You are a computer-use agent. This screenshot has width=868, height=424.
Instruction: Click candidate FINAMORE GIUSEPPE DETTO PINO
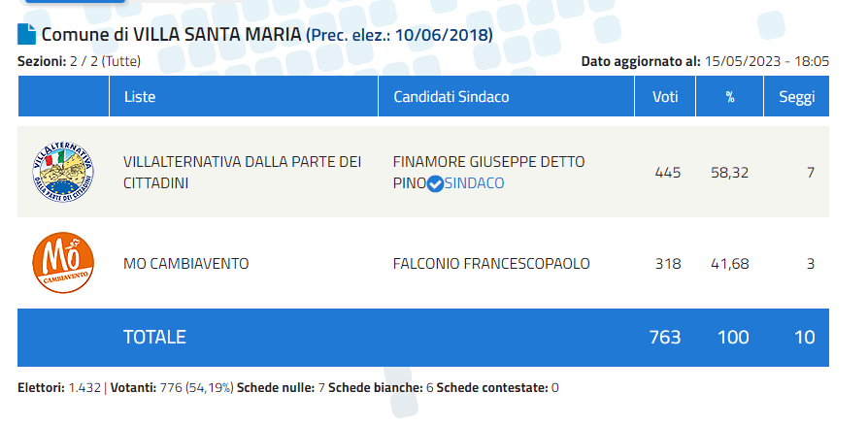pyautogui.click(x=488, y=172)
